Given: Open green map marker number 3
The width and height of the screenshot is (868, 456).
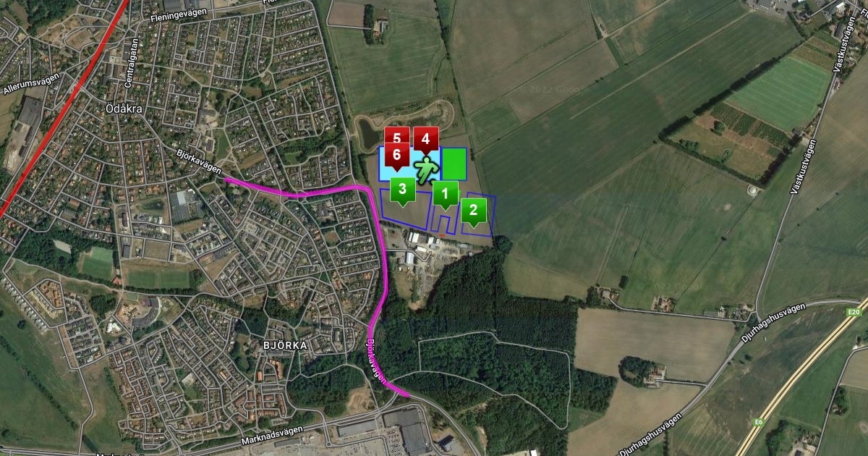Looking at the screenshot, I should [403, 192].
